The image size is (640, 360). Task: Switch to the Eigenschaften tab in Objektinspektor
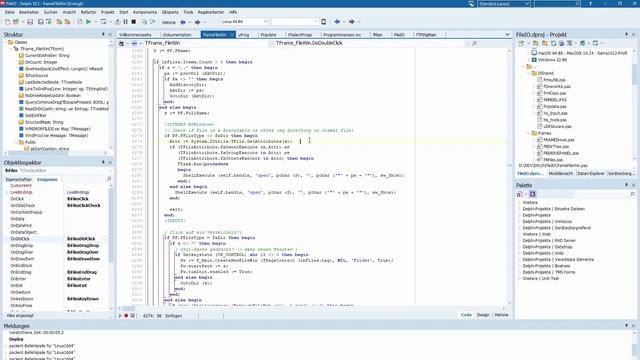(x=19, y=180)
